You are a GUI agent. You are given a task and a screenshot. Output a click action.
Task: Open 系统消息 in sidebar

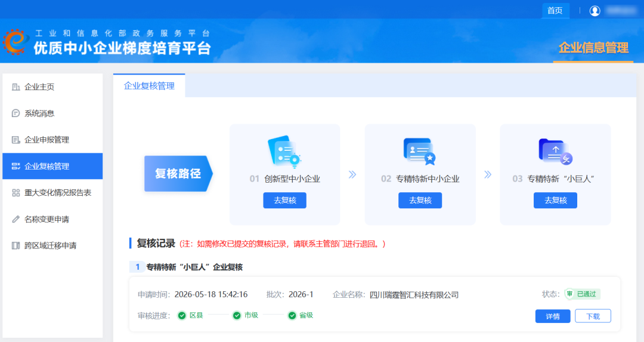[52, 113]
